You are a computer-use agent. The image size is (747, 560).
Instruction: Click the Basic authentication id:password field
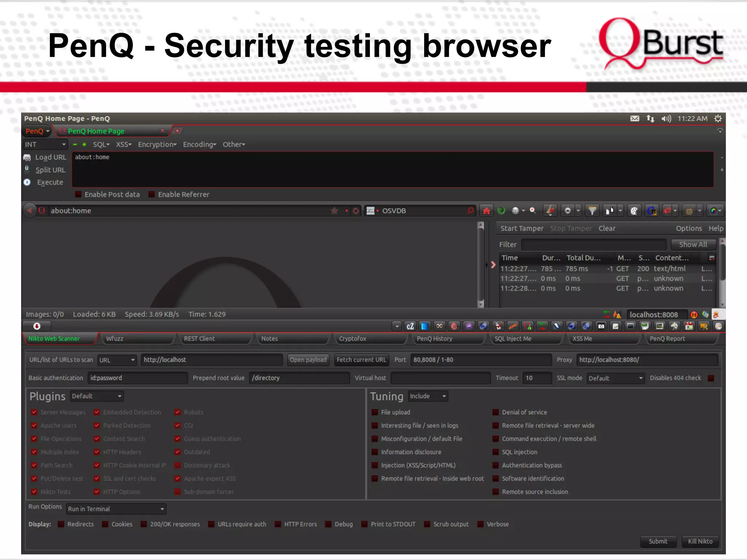(x=138, y=378)
